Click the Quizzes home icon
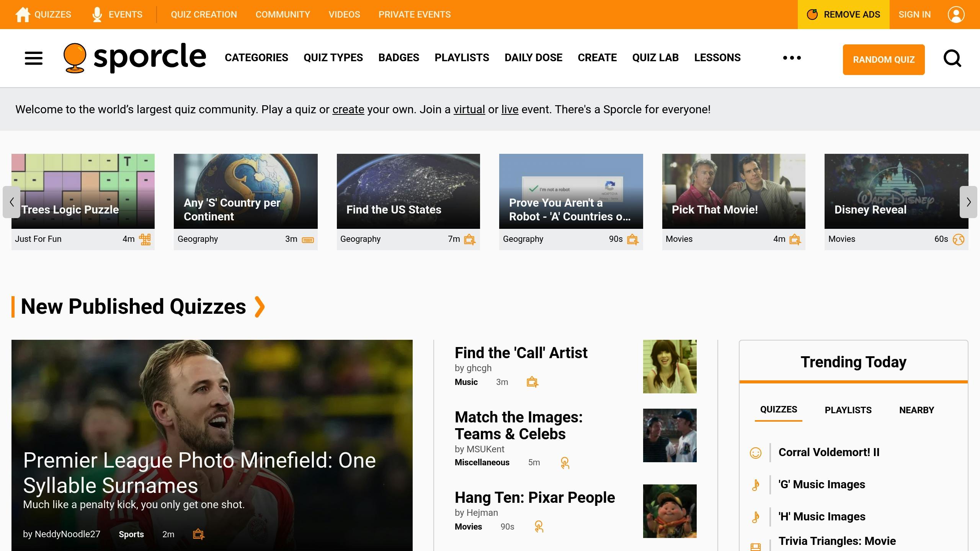The width and height of the screenshot is (980, 551). 23,15
